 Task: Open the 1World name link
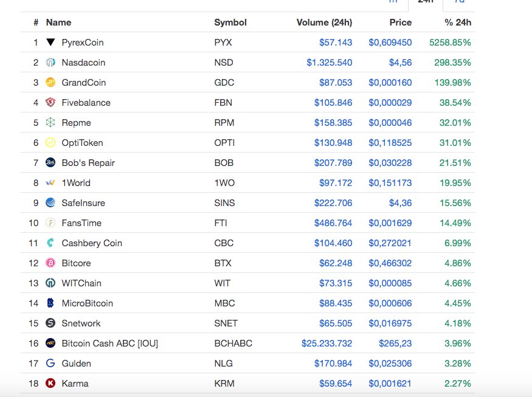click(x=76, y=183)
